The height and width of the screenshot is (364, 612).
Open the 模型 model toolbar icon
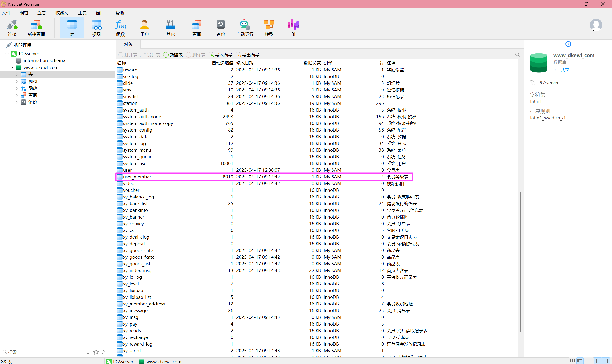(269, 28)
